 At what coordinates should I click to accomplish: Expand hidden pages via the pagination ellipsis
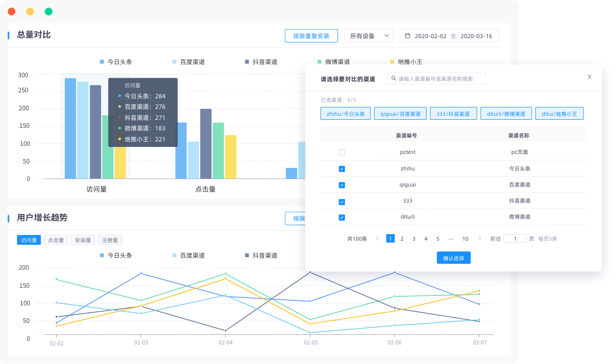click(x=451, y=238)
